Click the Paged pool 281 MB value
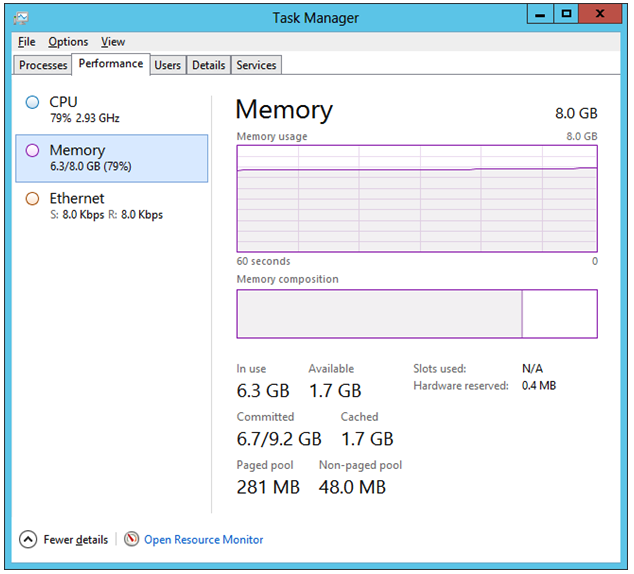This screenshot has width=634, height=574. (x=268, y=487)
